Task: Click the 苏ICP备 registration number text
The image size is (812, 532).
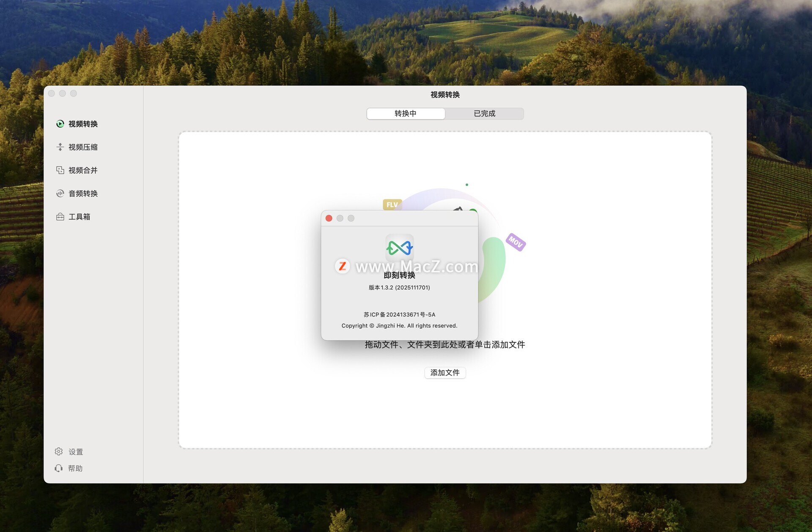Action: coord(399,315)
